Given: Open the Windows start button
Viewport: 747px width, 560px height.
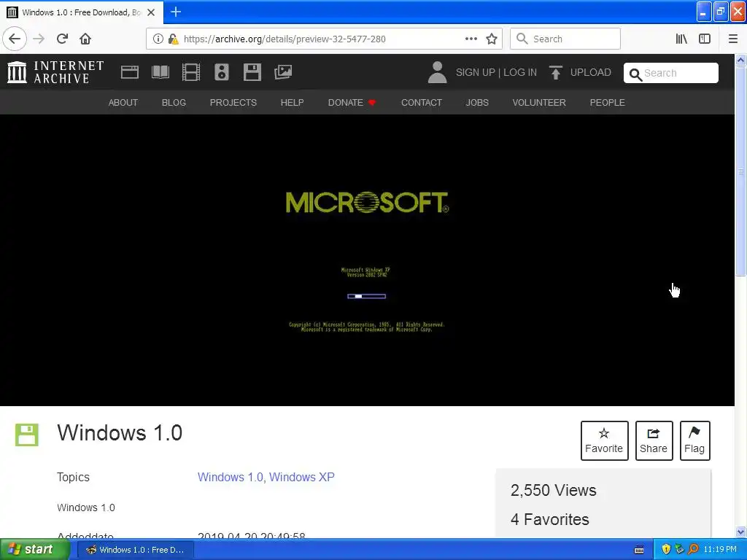Looking at the screenshot, I should pos(35,550).
